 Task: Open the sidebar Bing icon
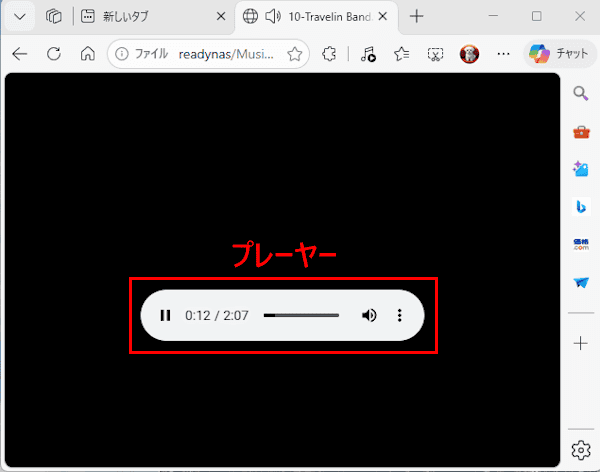coord(581,207)
